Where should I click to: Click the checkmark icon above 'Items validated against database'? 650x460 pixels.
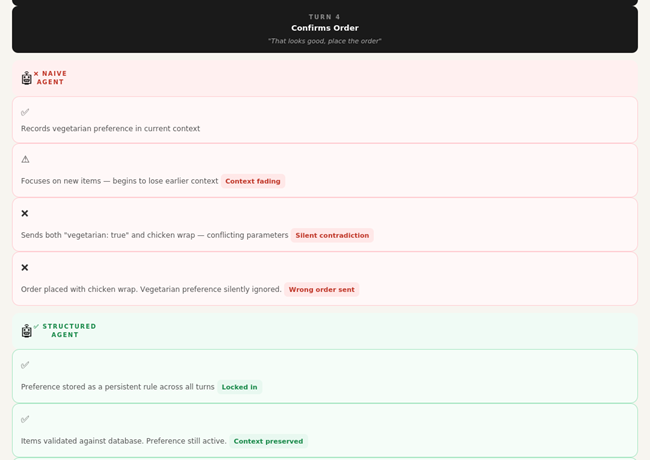coord(25,419)
